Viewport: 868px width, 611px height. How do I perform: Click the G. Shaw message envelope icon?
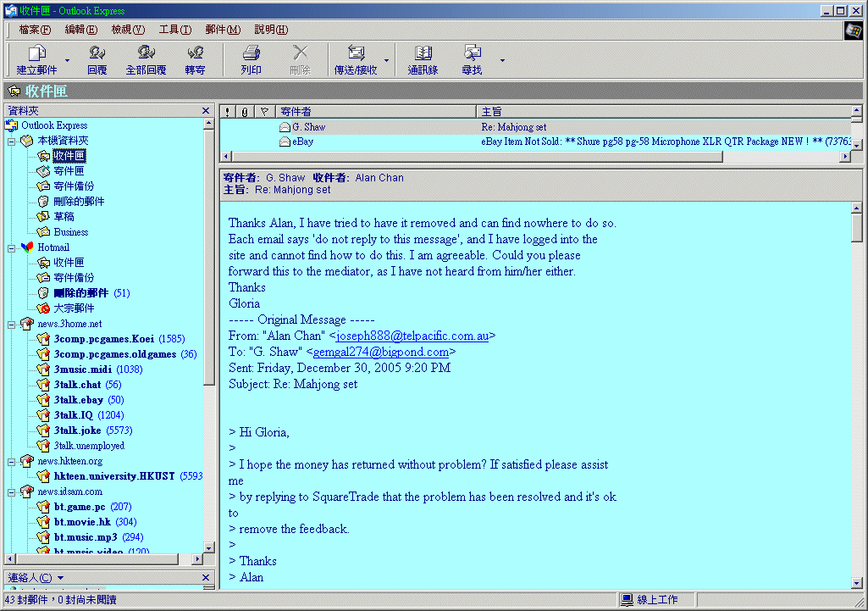click(285, 127)
